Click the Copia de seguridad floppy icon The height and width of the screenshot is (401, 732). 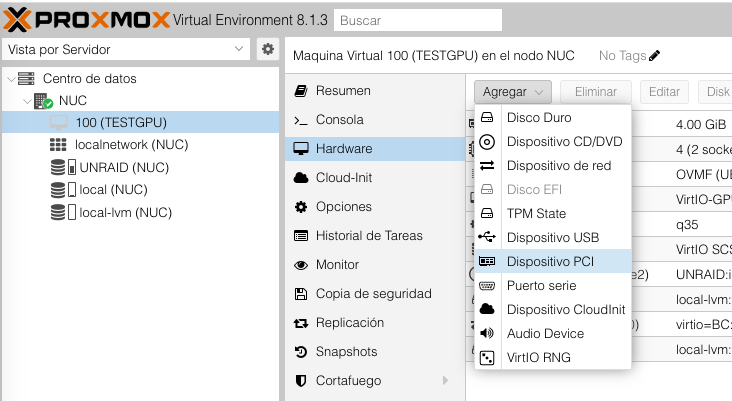point(300,294)
